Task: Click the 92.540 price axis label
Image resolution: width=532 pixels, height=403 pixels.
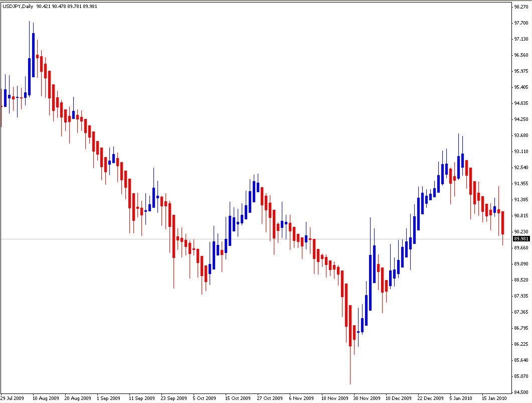Action: [521, 168]
